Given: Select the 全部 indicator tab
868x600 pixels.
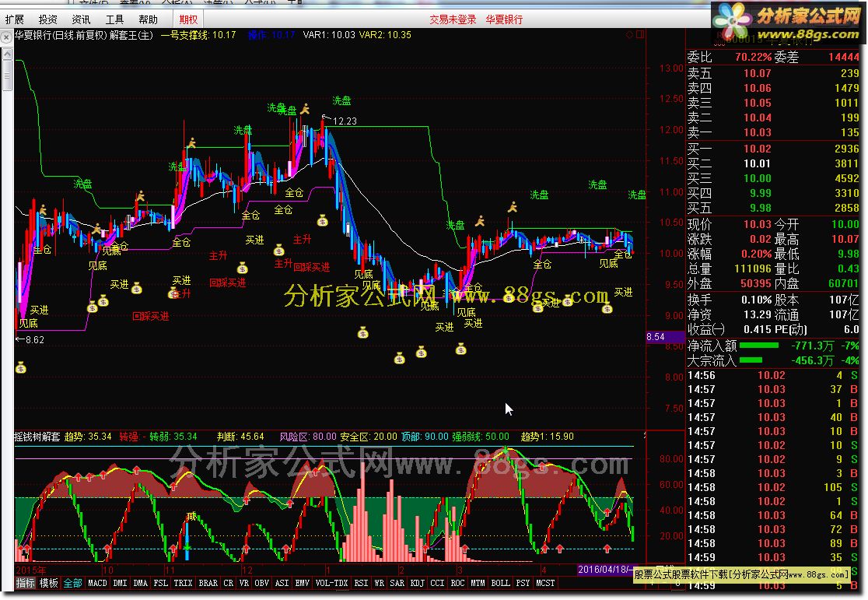Looking at the screenshot, I should pos(72,583).
